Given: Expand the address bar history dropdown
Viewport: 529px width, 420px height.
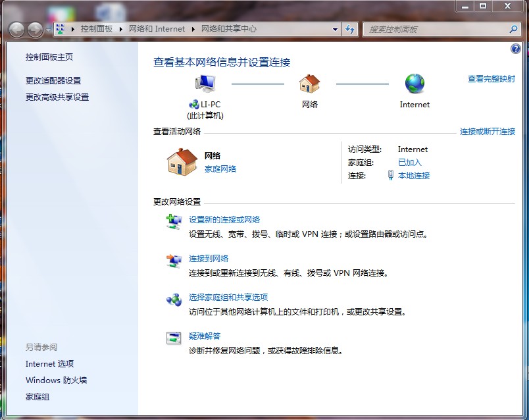Looking at the screenshot, I should tap(335, 29).
